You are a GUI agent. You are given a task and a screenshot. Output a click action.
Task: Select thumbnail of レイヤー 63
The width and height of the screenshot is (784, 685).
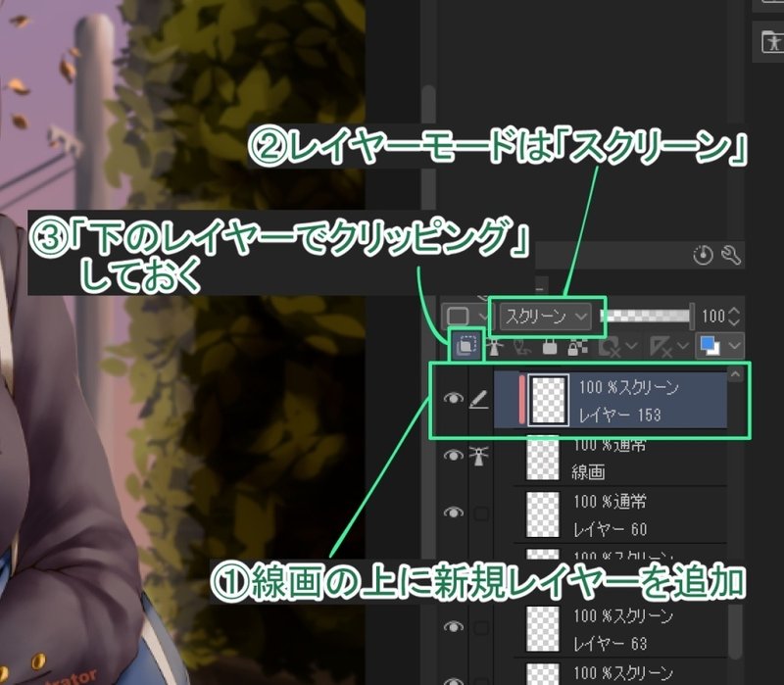543,628
